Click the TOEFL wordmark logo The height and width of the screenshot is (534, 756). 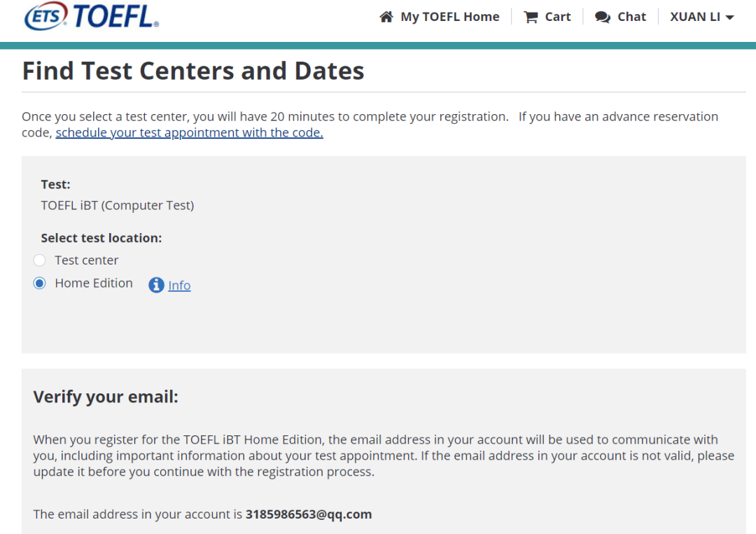click(115, 15)
